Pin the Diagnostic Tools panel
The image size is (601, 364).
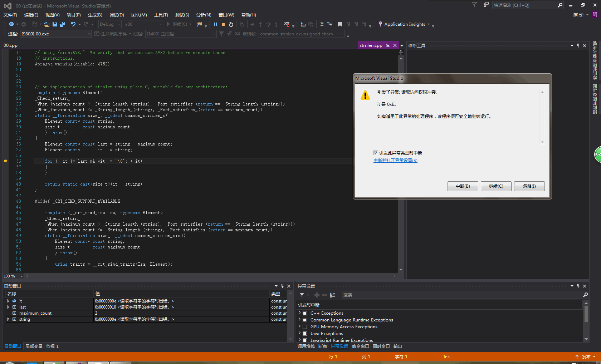point(578,45)
